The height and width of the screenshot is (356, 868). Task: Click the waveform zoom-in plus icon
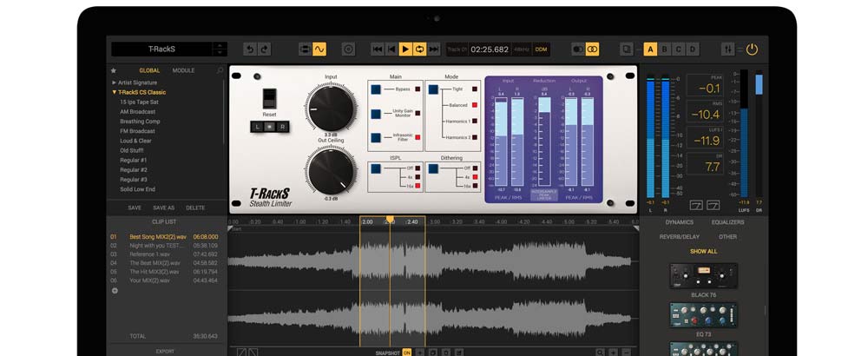[x=614, y=353]
